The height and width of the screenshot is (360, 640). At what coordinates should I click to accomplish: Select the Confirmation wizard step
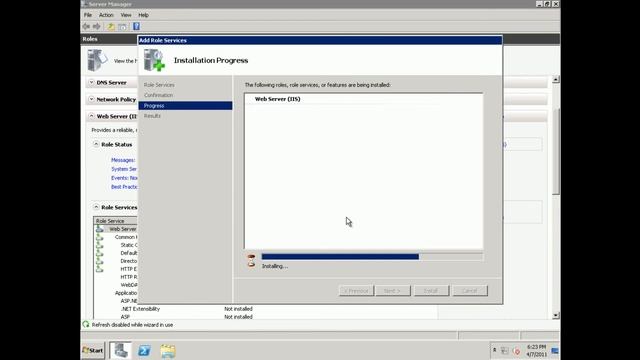(158, 95)
